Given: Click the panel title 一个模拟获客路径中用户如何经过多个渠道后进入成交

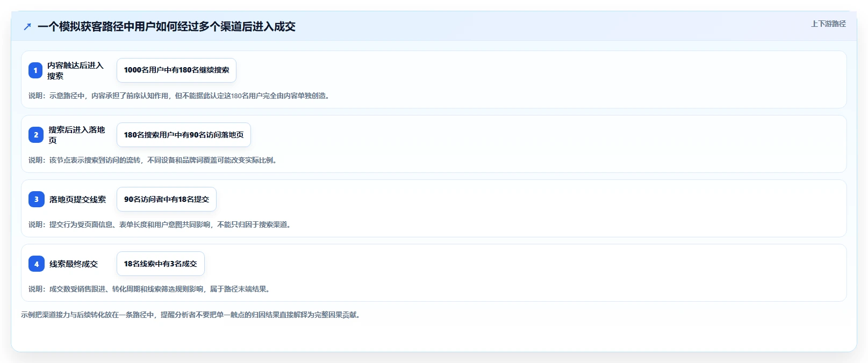Looking at the screenshot, I should [x=167, y=26].
